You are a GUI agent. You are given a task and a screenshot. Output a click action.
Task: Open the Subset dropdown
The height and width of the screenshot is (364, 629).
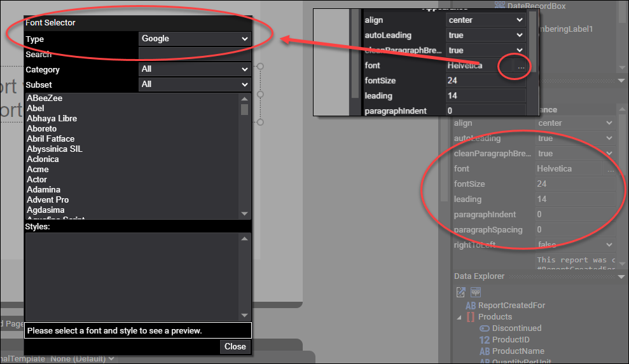pos(195,84)
